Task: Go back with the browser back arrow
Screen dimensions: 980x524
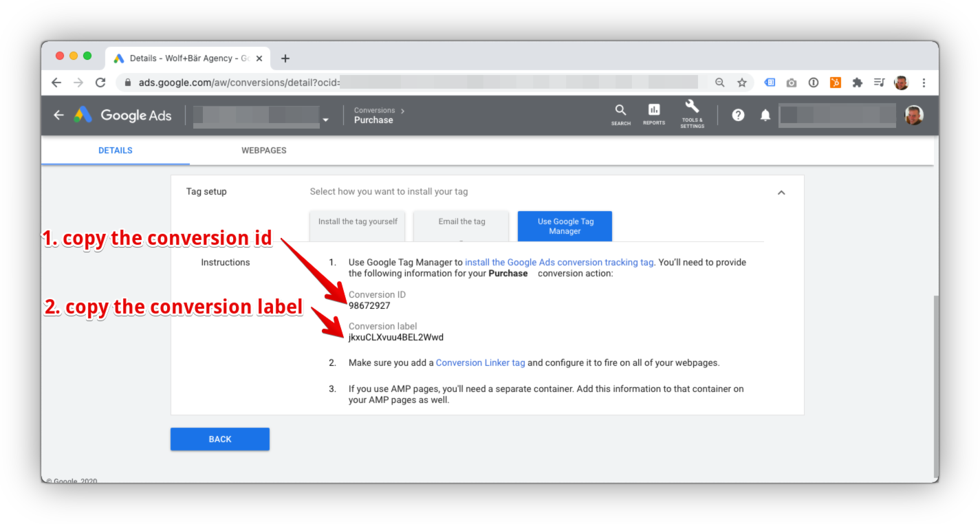Action: 56,83
